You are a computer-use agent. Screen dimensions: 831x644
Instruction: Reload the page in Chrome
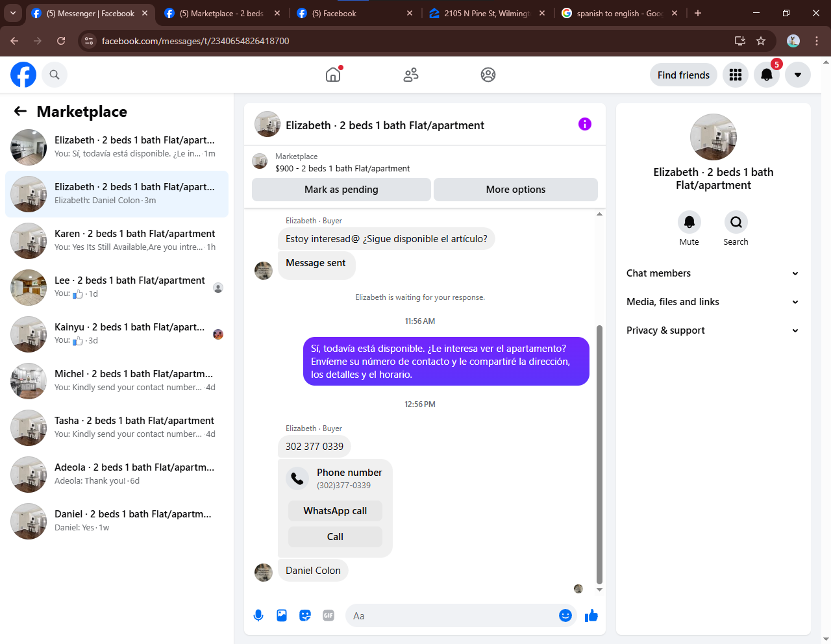[61, 41]
